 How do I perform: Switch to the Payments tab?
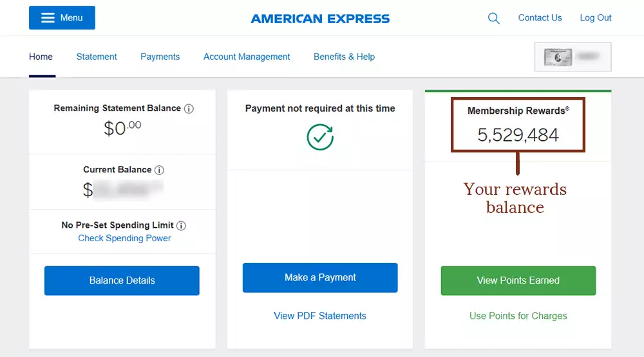point(160,57)
